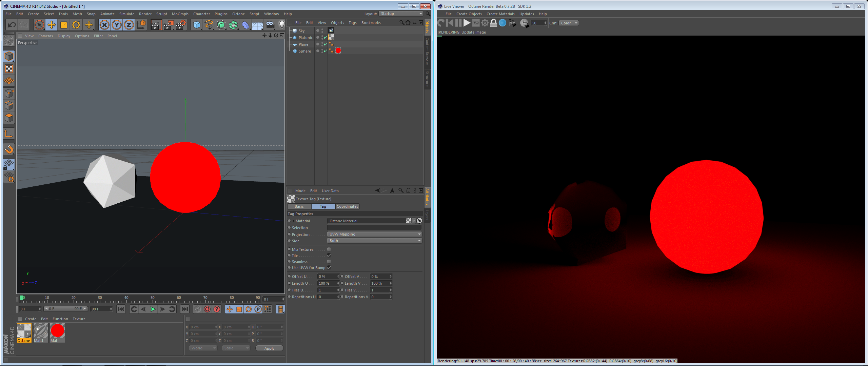This screenshot has height=366, width=868.
Task: Switch to the Coordinates tab
Action: coord(347,206)
